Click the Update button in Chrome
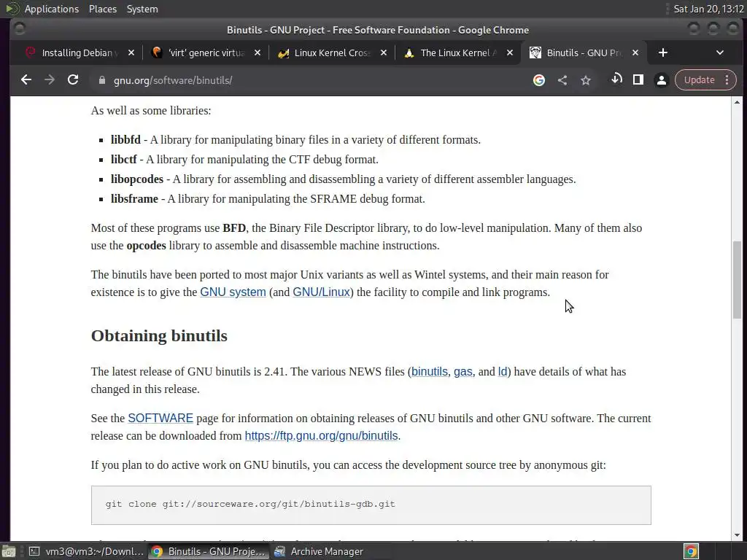Viewport: 747px width, 560px height. coord(699,80)
